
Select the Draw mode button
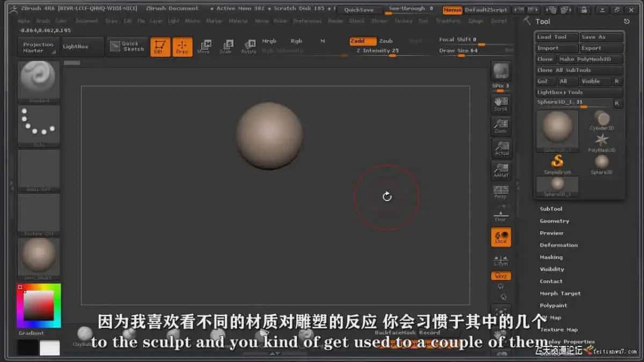[182, 47]
